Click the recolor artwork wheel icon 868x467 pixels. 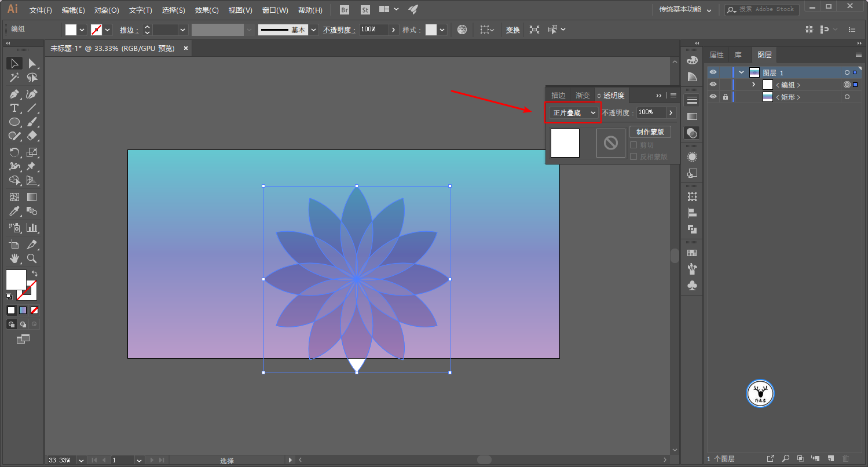click(462, 30)
